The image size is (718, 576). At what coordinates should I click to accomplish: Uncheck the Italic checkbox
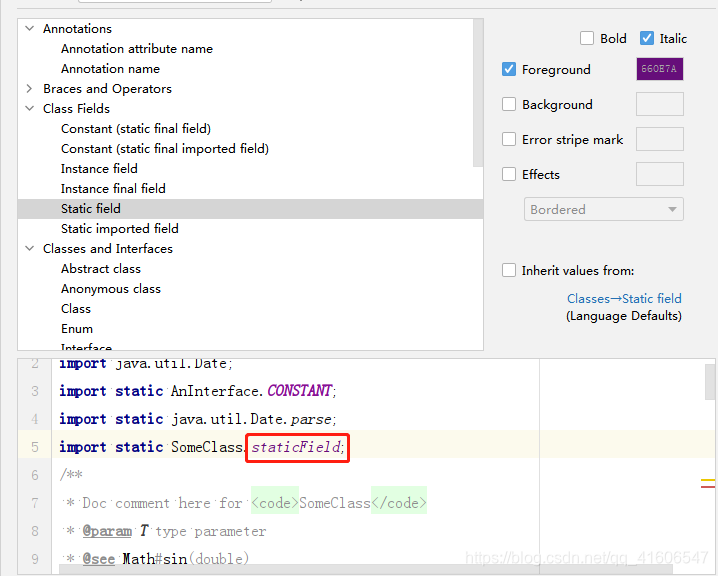[x=647, y=38]
